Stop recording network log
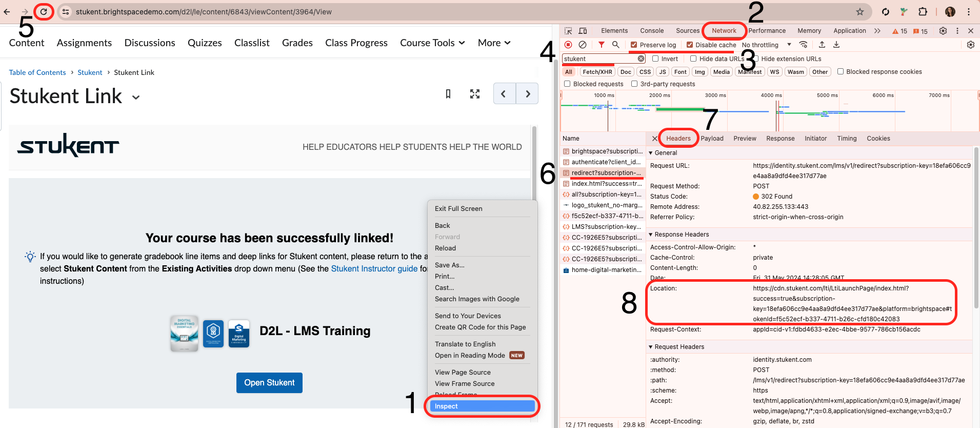980x428 pixels. point(568,45)
